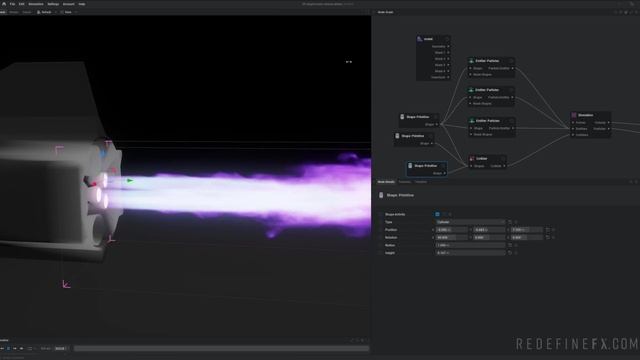Toggle the circle on lowest Emitter Particles node

511,121
